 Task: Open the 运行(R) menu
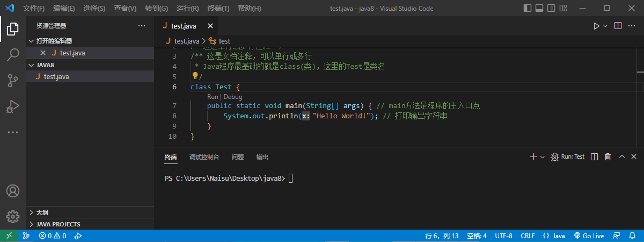click(x=187, y=8)
